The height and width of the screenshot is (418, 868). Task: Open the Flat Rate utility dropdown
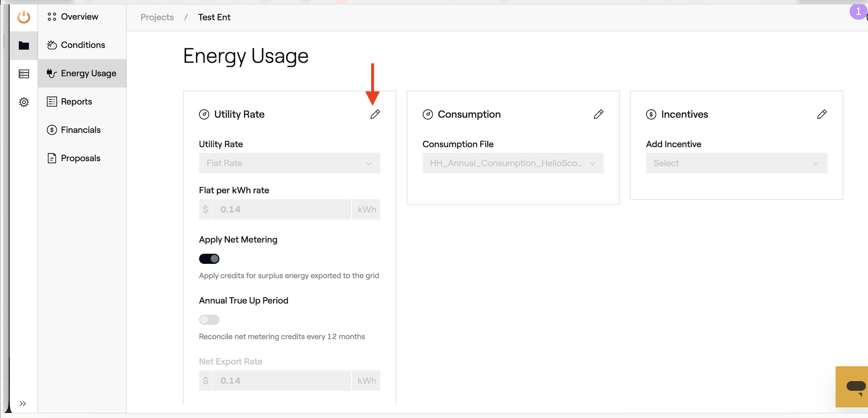point(289,163)
